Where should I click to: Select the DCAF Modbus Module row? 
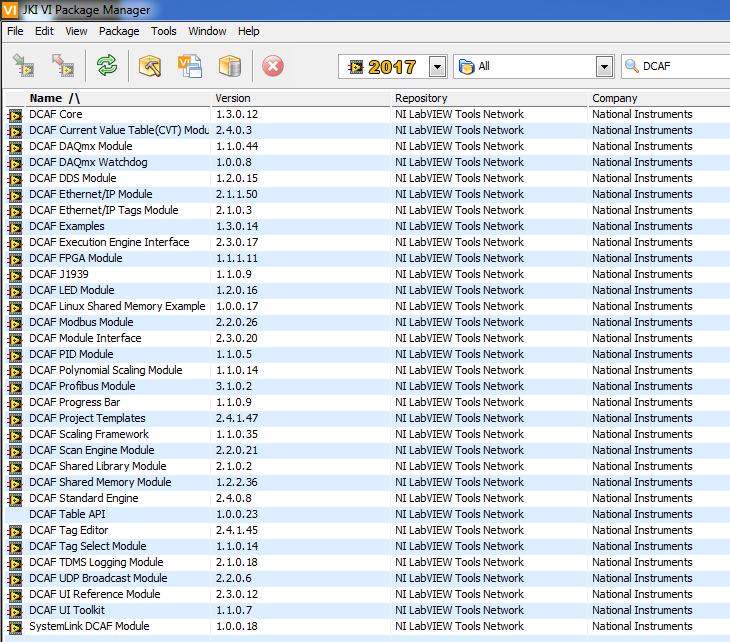81,322
